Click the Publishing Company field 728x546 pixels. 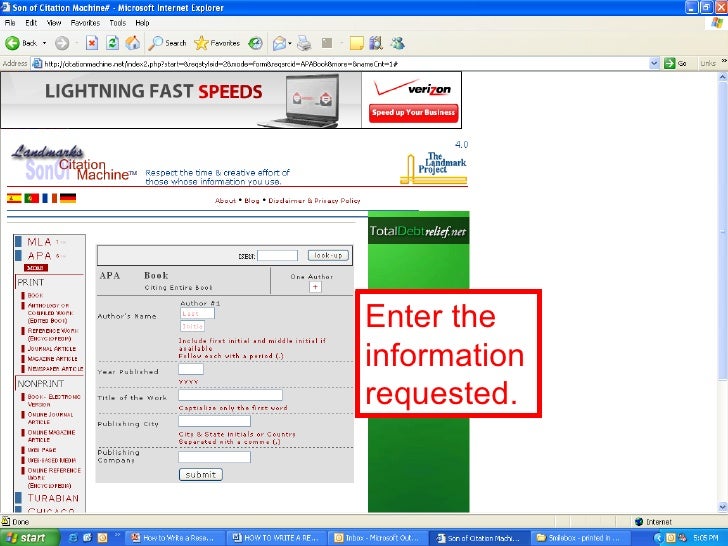[214, 457]
